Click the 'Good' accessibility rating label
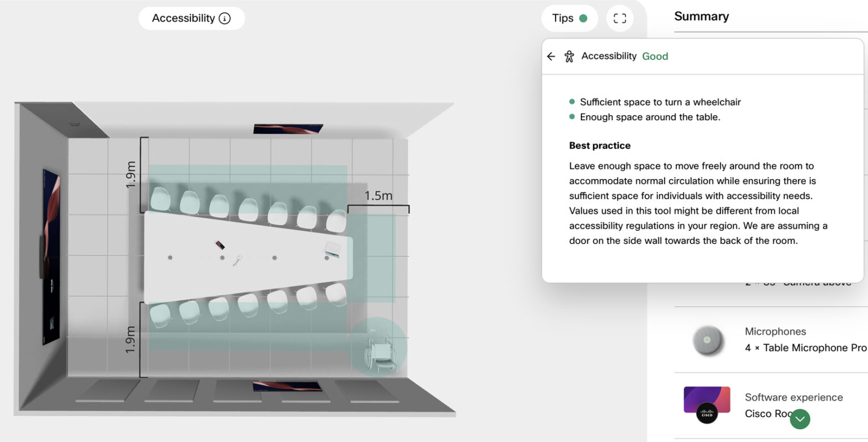 655,56
